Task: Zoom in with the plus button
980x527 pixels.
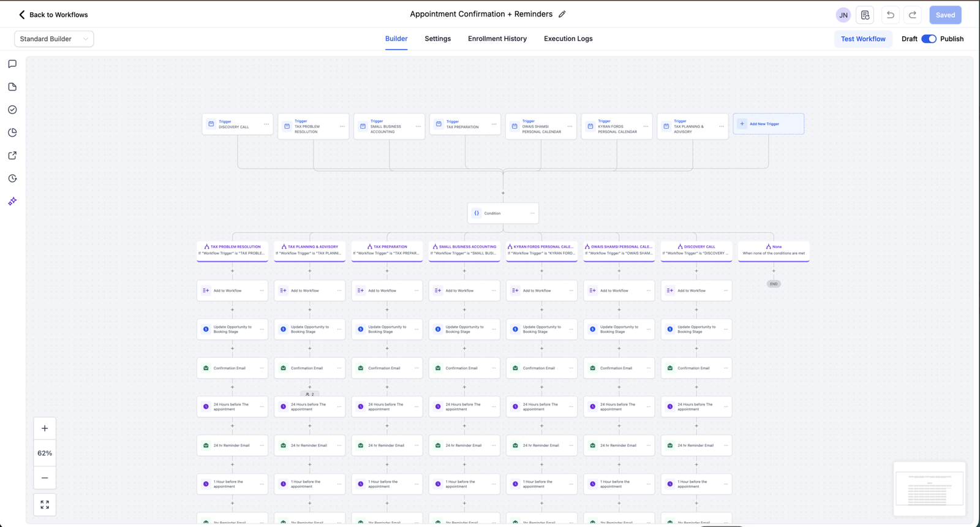Action: pos(45,428)
